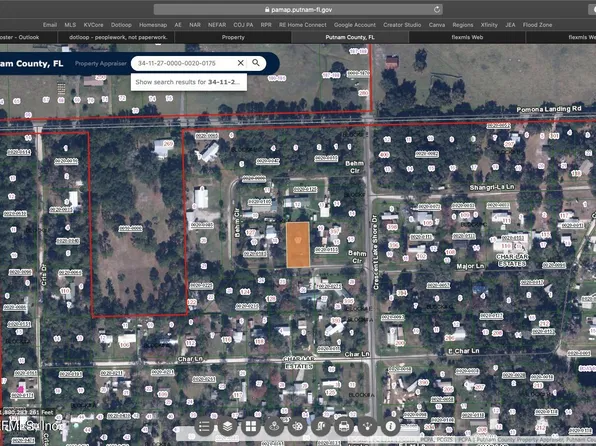Clear the parcel search field

[x=241, y=63]
